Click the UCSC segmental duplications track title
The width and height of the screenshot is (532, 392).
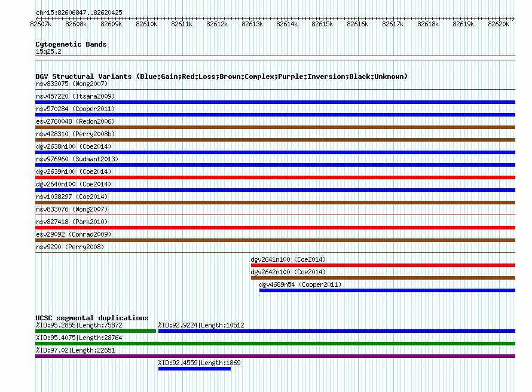click(92, 318)
